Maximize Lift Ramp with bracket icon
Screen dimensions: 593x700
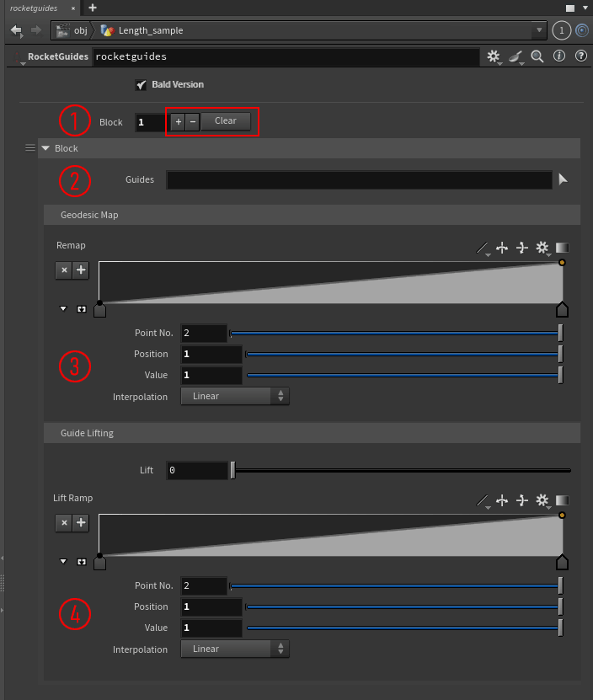[x=81, y=562]
